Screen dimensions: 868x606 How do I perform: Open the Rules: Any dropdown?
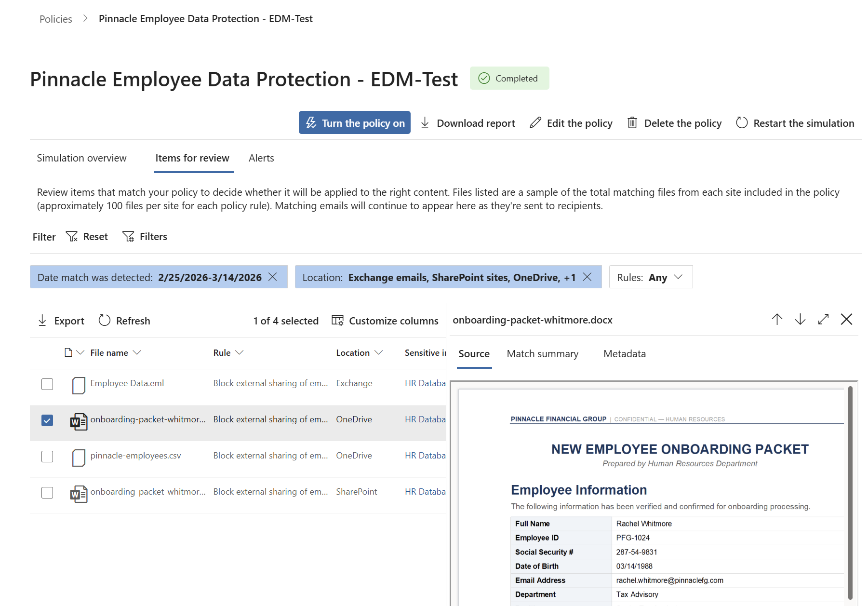[651, 277]
